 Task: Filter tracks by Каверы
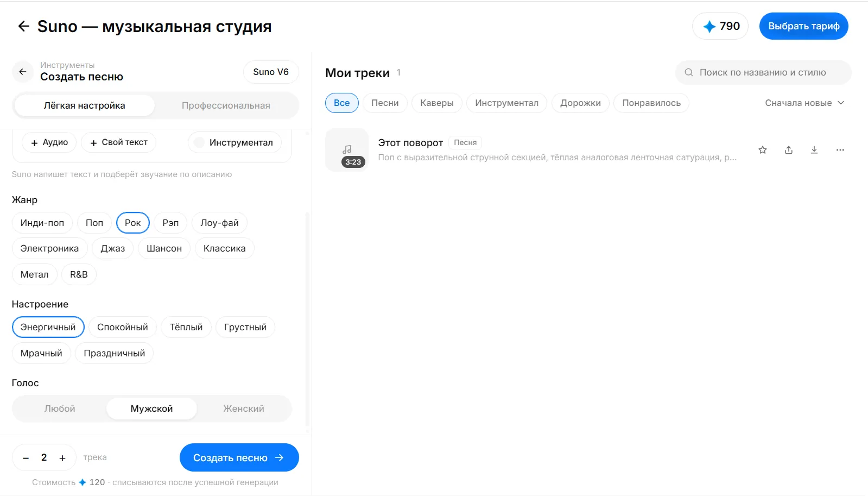point(437,103)
